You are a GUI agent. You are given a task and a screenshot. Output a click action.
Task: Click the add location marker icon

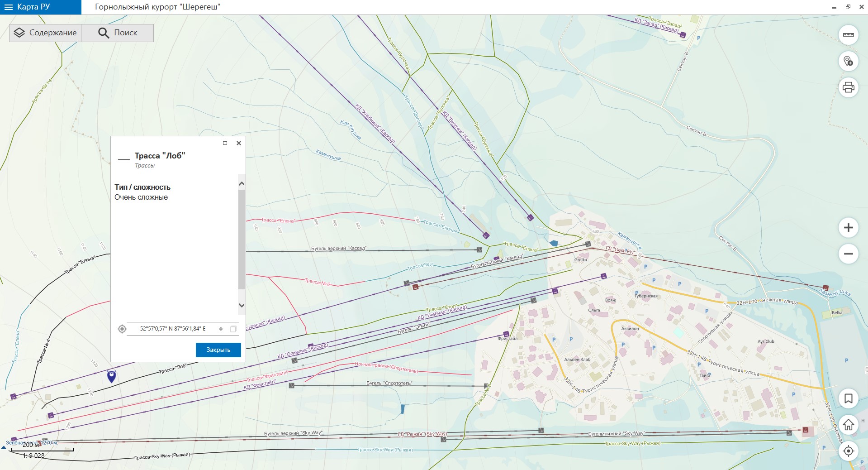[x=848, y=61]
